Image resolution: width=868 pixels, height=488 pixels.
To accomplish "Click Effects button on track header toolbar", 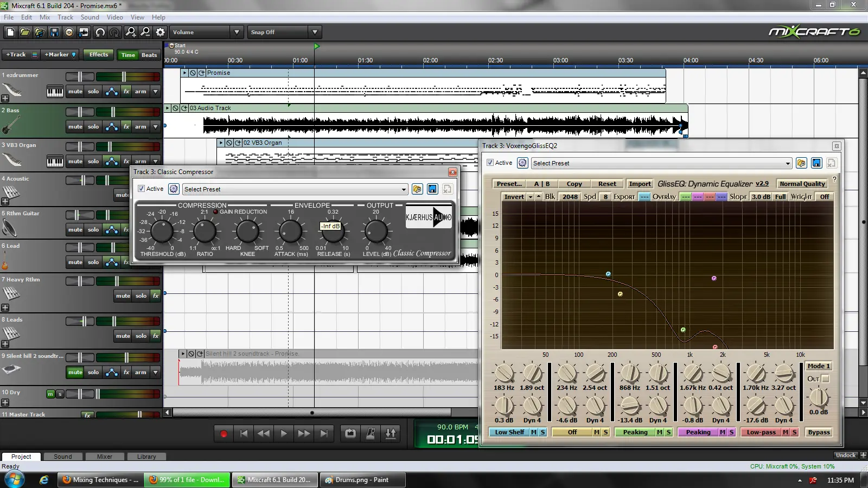I will click(x=99, y=54).
